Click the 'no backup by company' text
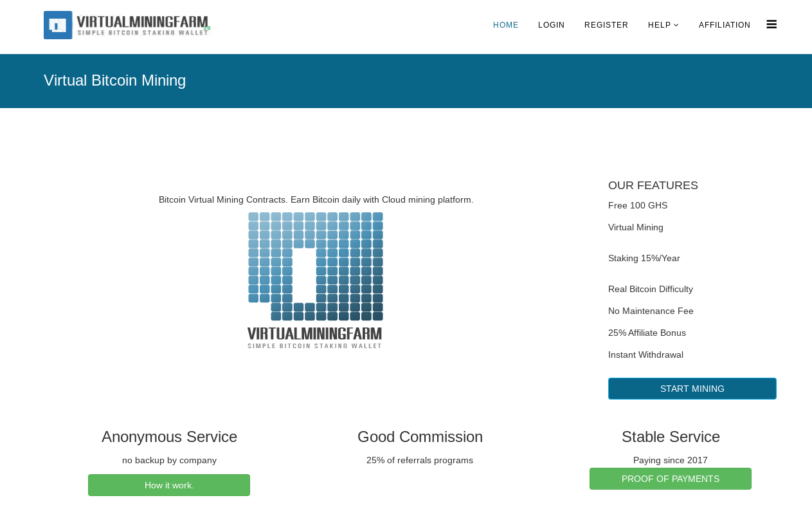812x507 pixels. click(x=170, y=461)
